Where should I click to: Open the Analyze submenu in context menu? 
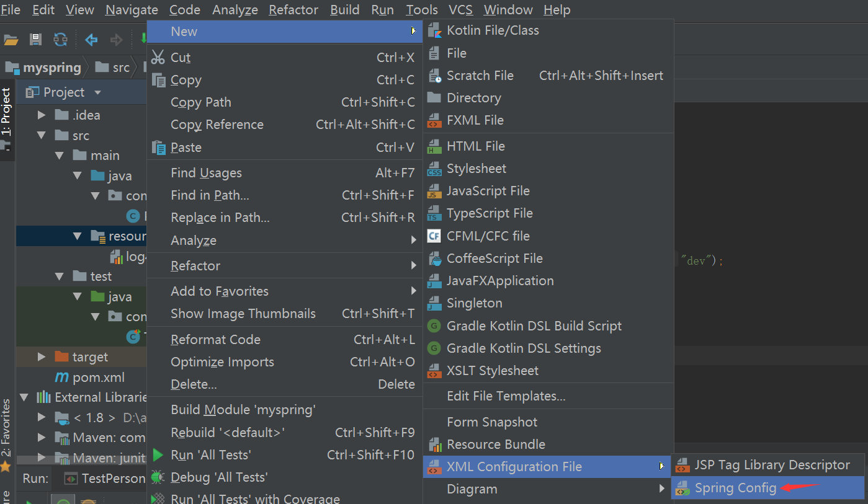pyautogui.click(x=284, y=241)
